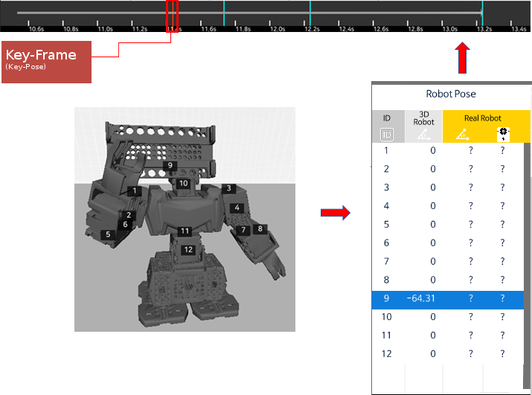Click the cyan key-frame near 12.2s
This screenshot has height=395, width=532.
310,13
